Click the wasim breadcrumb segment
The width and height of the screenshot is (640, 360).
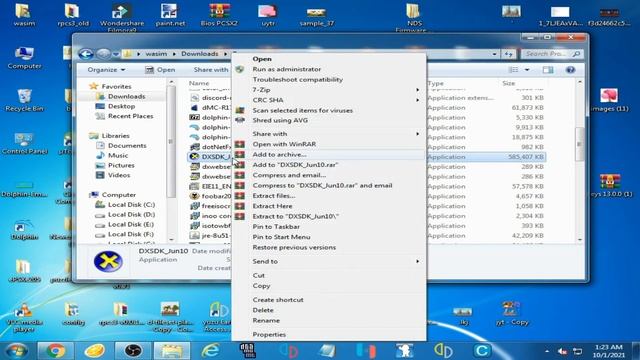(156, 54)
